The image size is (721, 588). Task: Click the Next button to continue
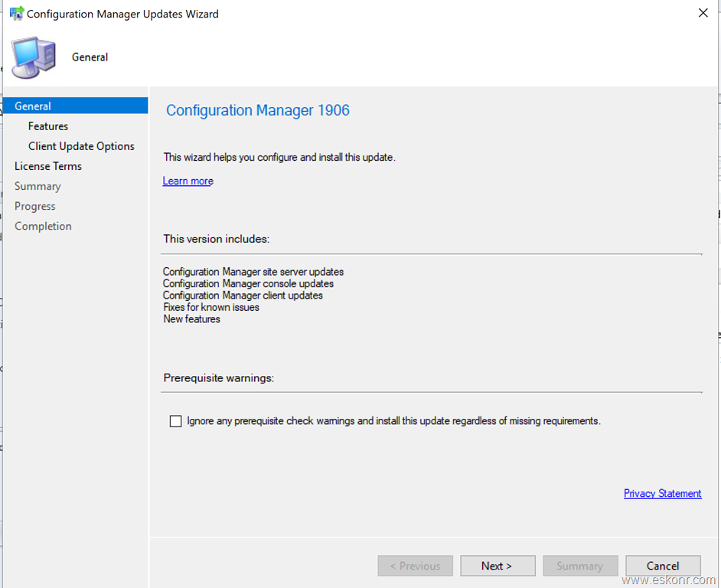(498, 565)
